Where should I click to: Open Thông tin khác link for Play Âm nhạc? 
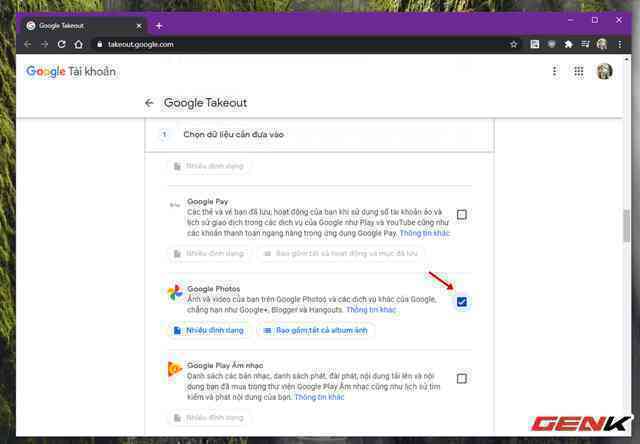319,397
